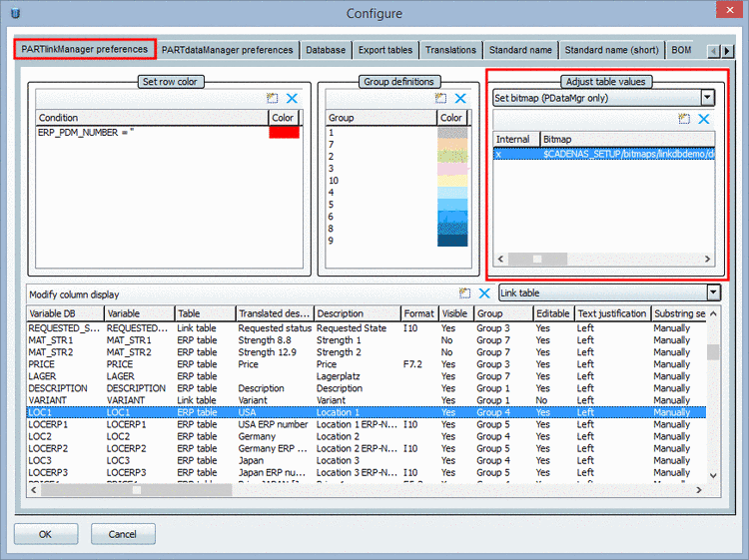Image resolution: width=749 pixels, height=560 pixels.
Task: Click the Condition column header
Action: pyautogui.click(x=153, y=118)
